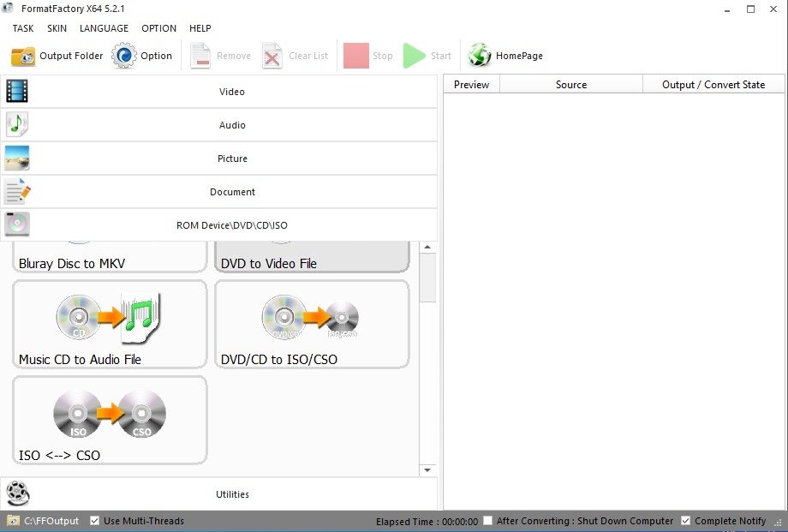Click the ISO <--> CSO label
This screenshot has width=788, height=532.
coord(59,455)
